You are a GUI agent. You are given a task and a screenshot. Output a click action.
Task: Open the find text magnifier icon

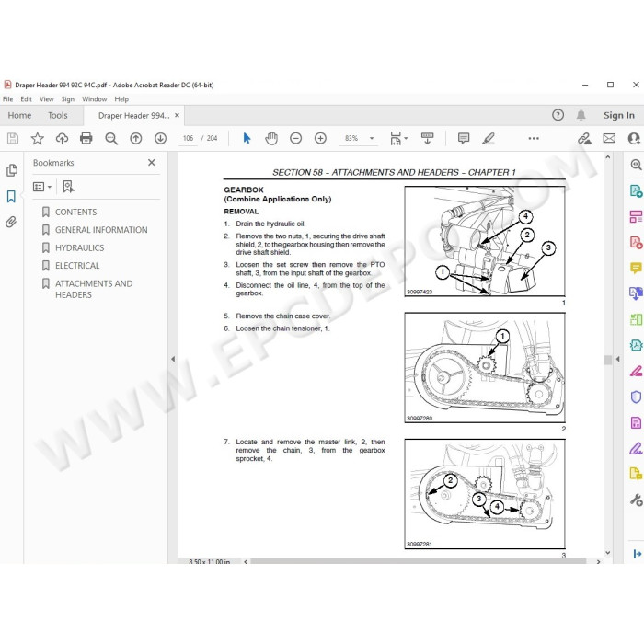tap(111, 138)
